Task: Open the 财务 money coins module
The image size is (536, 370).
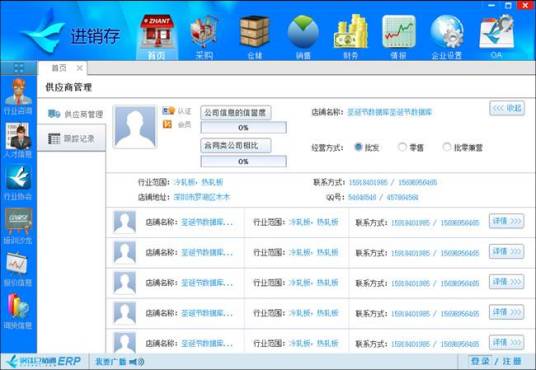Action: [x=351, y=36]
